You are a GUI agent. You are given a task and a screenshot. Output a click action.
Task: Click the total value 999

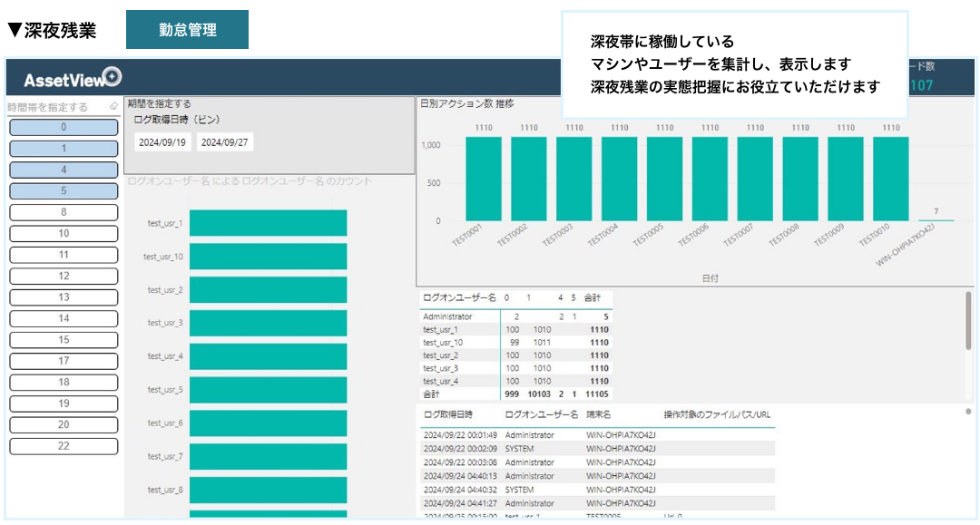point(512,394)
